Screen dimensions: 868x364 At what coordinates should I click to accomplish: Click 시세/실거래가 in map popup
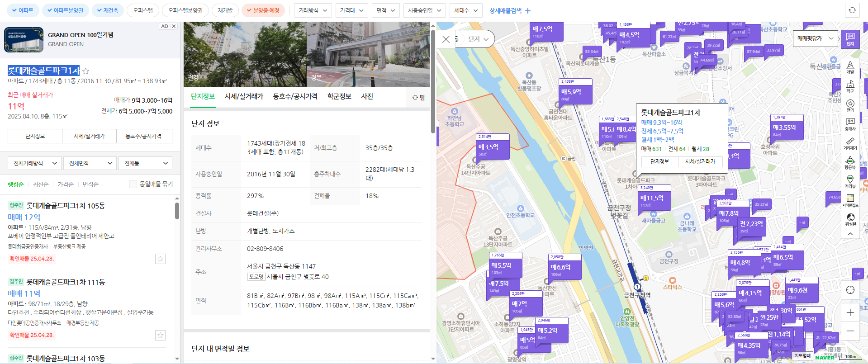[x=700, y=161]
